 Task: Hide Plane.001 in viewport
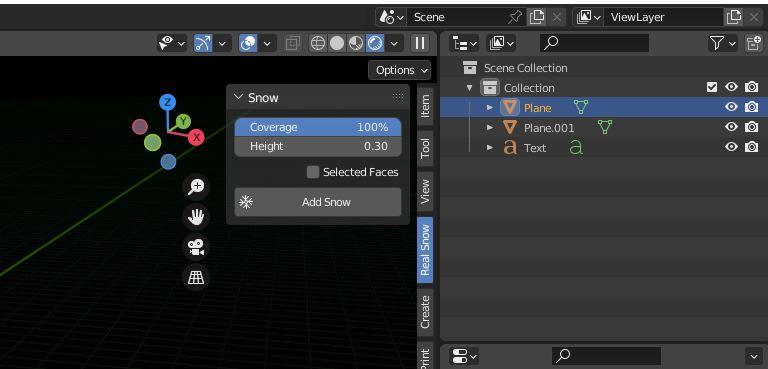(x=731, y=127)
